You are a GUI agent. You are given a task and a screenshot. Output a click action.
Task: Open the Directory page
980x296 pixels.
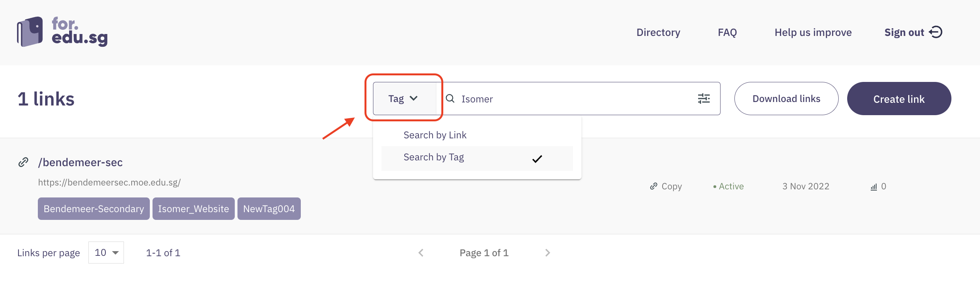pos(658,32)
